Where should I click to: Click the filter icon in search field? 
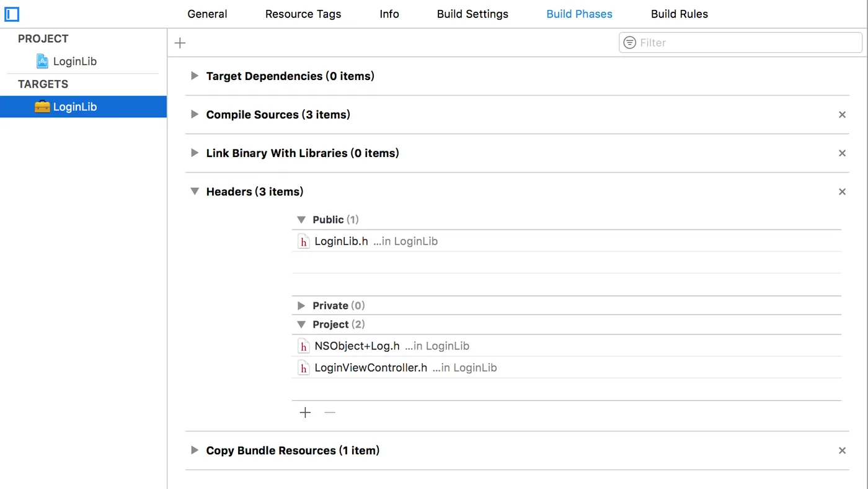point(630,43)
